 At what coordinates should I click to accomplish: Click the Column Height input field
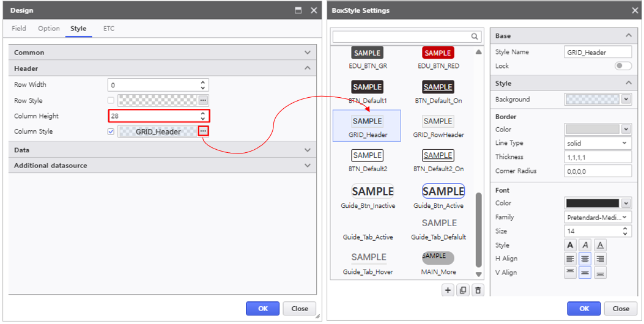click(x=160, y=116)
